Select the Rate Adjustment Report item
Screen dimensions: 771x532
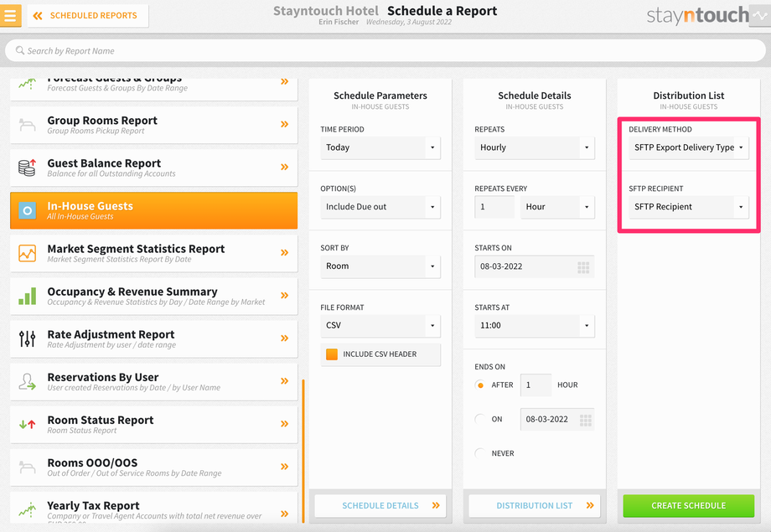(x=154, y=338)
